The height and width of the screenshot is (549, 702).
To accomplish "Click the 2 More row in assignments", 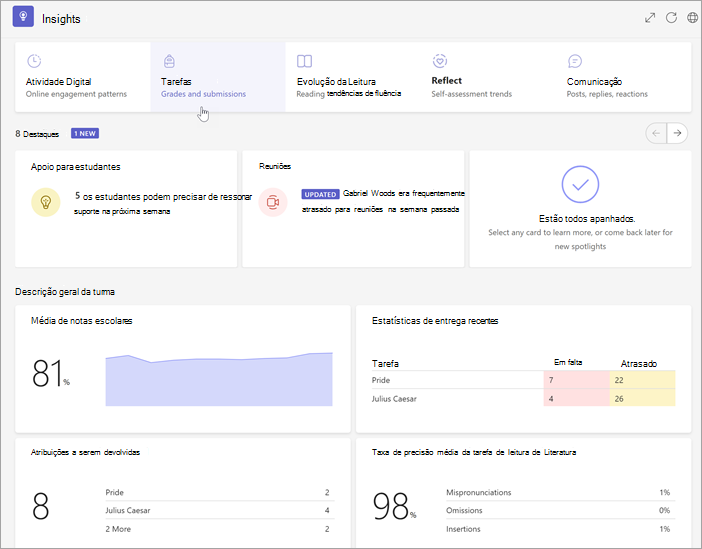I will pos(219,529).
